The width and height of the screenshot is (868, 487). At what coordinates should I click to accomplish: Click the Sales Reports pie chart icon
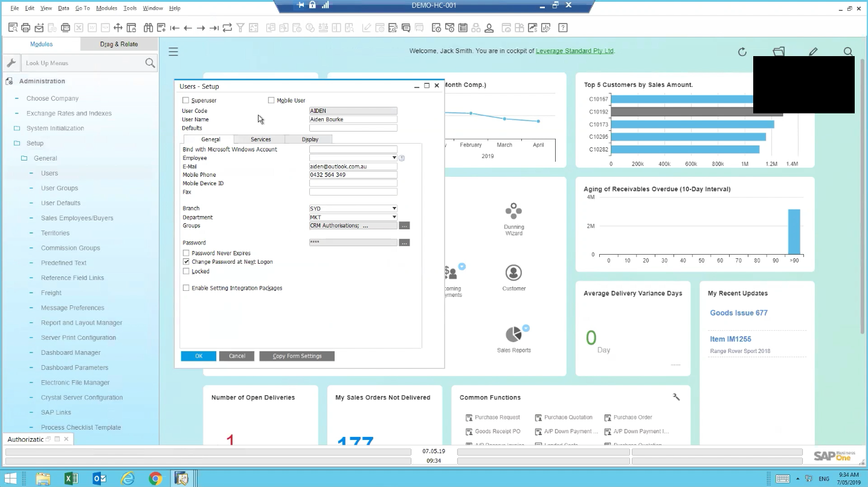tap(513, 334)
